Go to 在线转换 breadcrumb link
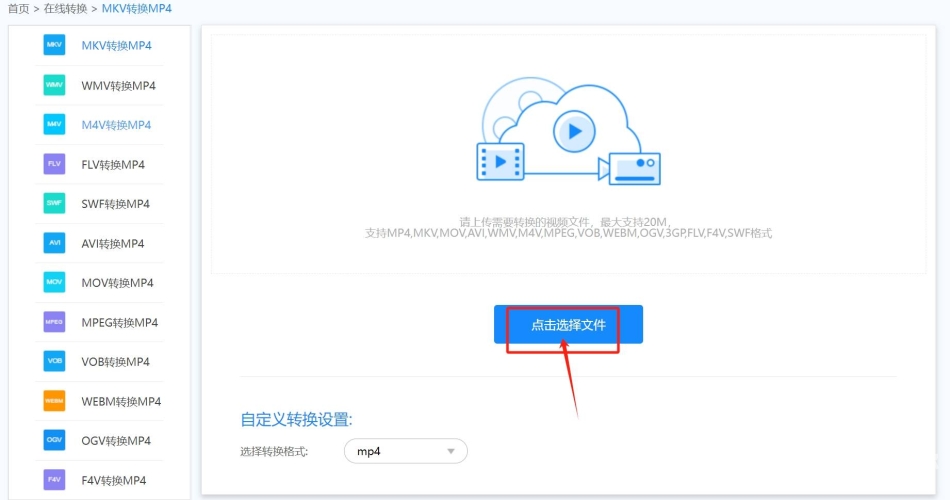Viewport: 950px width, 500px height. (65, 8)
